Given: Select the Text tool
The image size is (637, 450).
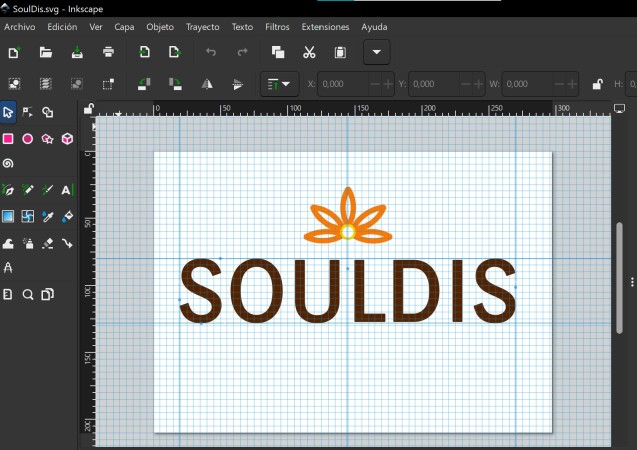Looking at the screenshot, I should coord(67,190).
